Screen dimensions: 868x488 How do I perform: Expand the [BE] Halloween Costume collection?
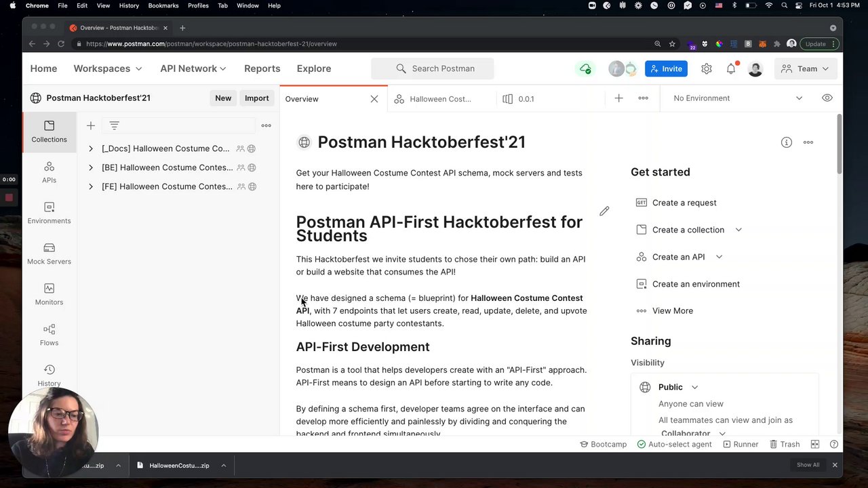click(x=90, y=167)
